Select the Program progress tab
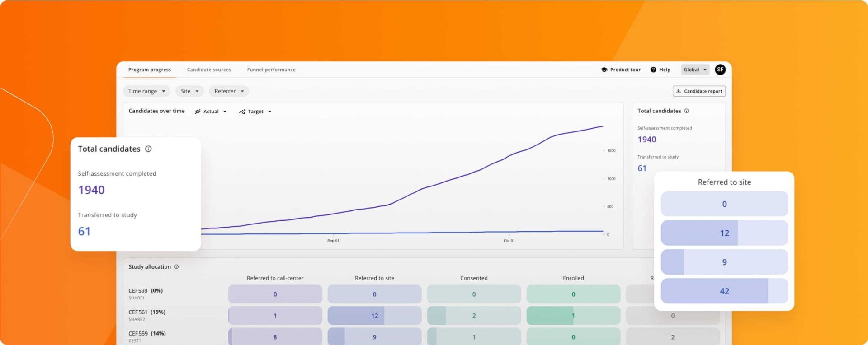The height and width of the screenshot is (345, 868). (x=150, y=70)
